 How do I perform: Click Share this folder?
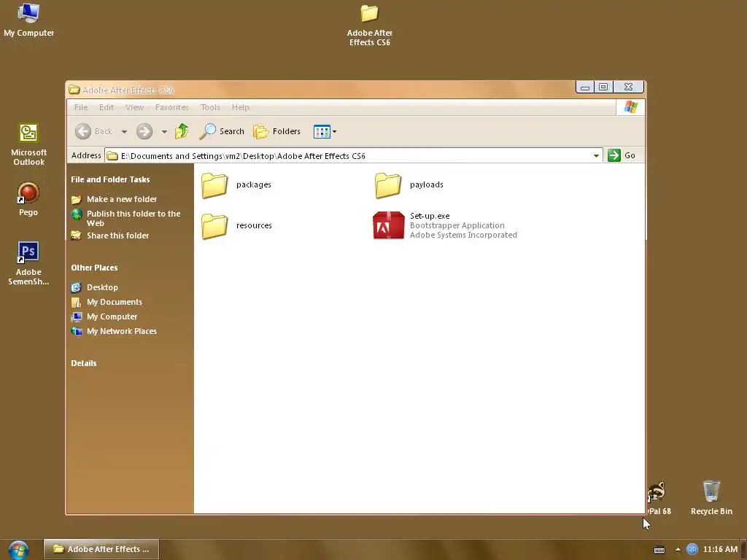pos(117,236)
